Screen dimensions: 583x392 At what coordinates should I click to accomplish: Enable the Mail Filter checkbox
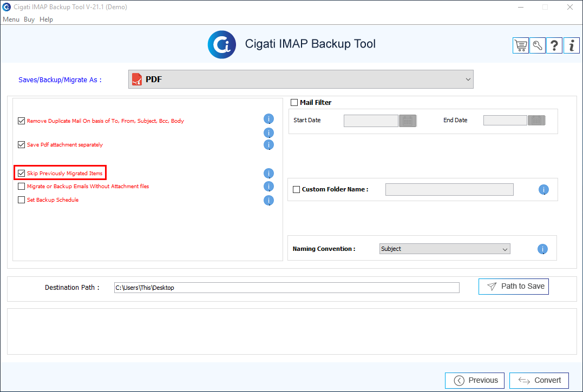[x=294, y=102]
